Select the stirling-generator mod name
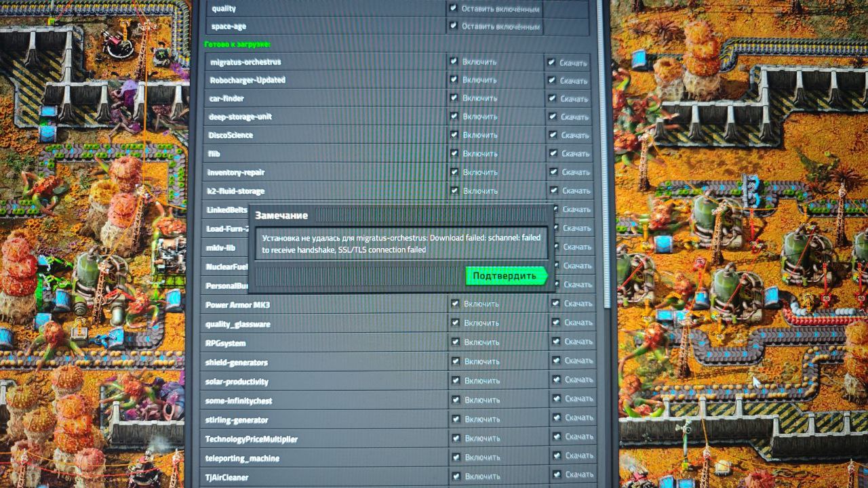Screen dimensions: 868x488 [237, 420]
